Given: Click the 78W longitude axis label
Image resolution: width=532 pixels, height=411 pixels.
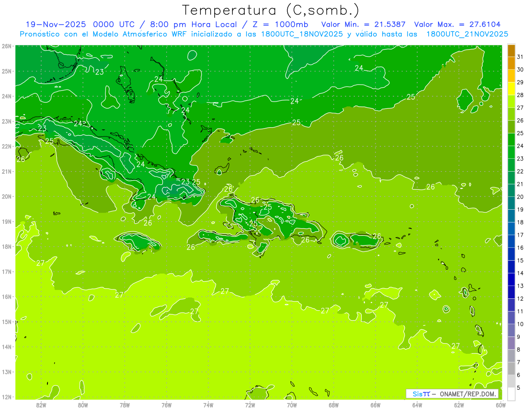Looking at the screenshot, I should 125,405.
